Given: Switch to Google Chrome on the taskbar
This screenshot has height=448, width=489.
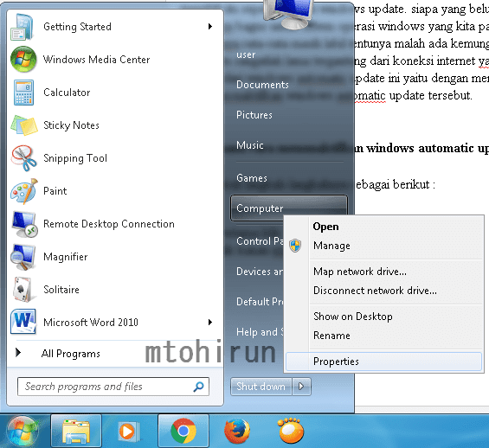Looking at the screenshot, I should tap(183, 432).
